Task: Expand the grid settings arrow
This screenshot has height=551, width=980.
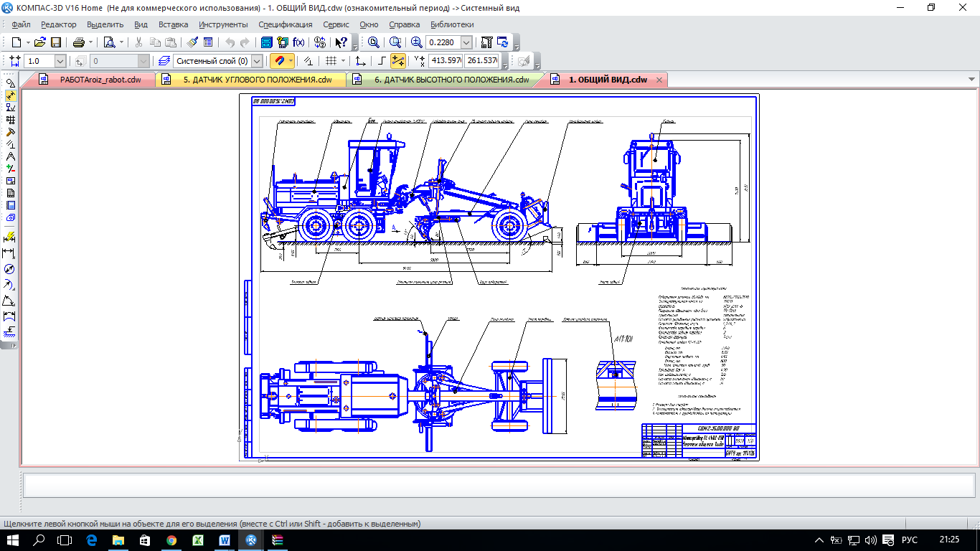Action: (343, 61)
